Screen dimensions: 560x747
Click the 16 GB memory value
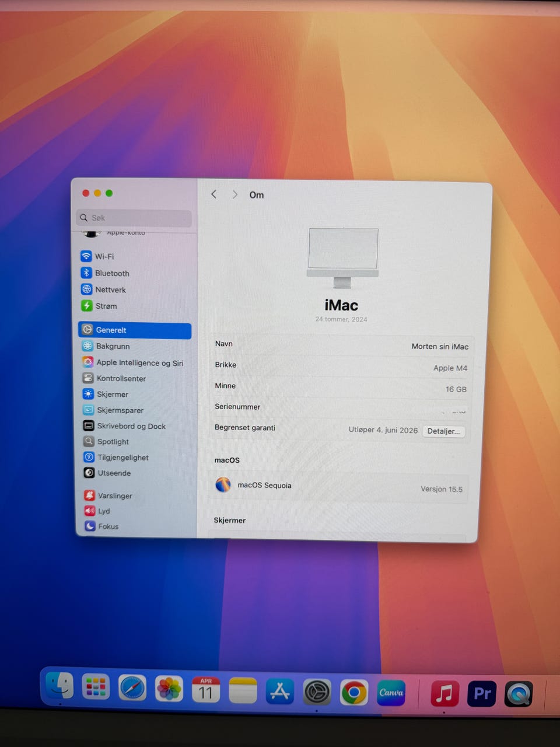tap(456, 389)
